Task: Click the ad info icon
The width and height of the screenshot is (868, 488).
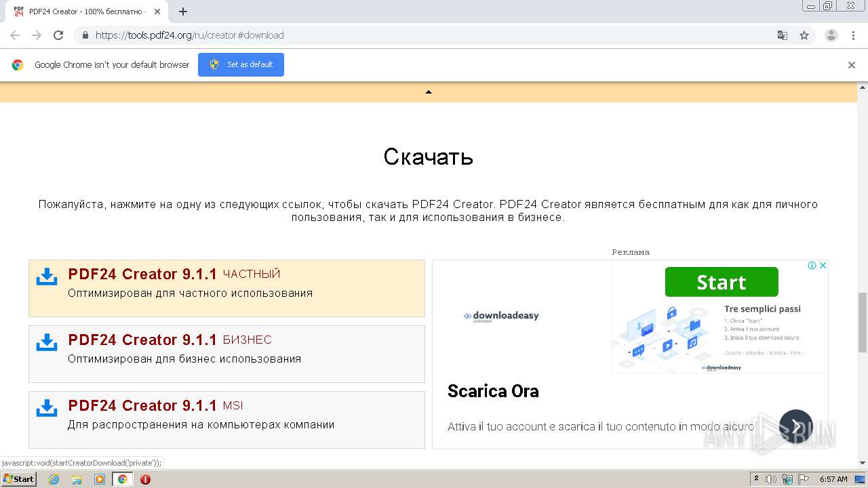Action: point(812,266)
